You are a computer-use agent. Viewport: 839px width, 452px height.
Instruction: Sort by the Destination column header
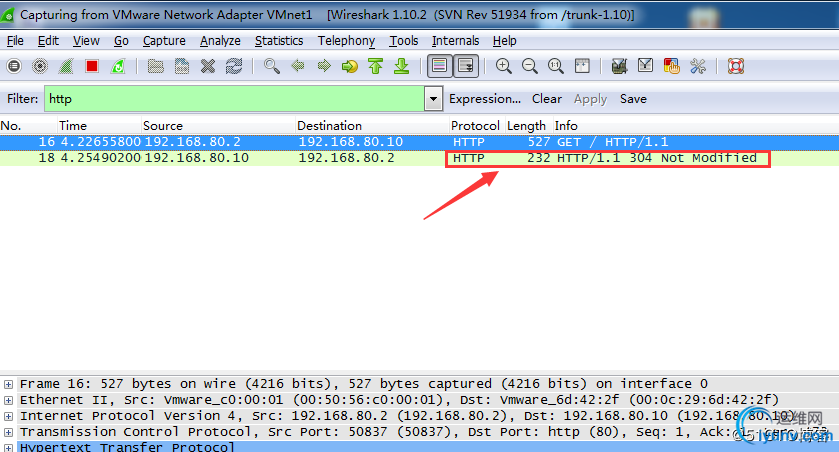(x=372, y=126)
